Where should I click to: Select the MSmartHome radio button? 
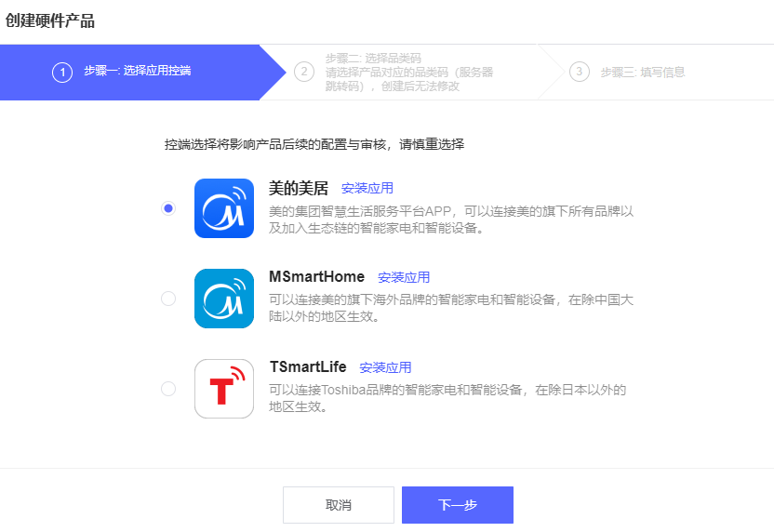point(168,299)
